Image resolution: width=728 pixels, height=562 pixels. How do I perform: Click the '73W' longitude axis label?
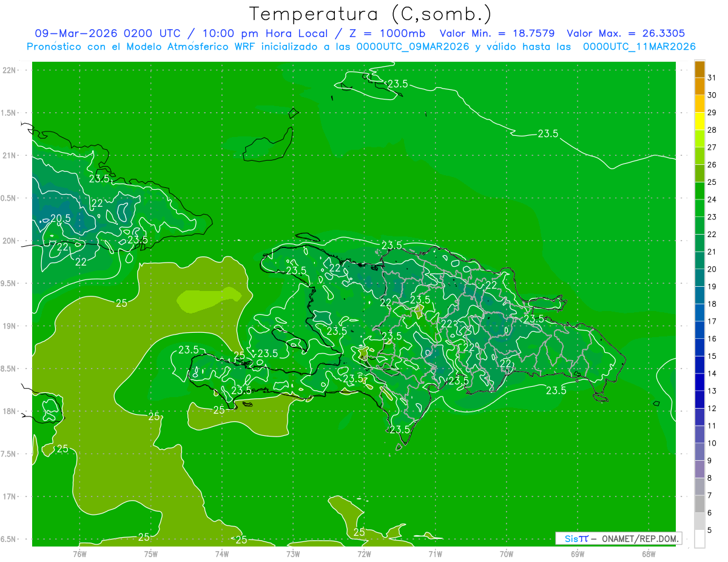[x=293, y=554]
